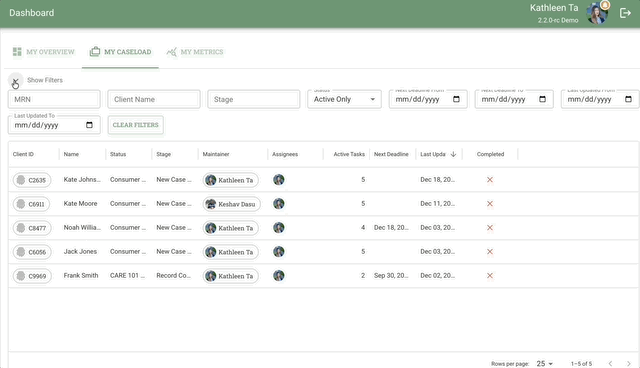640x368 pixels.
Task: Switch to My Overview tab
Action: pyautogui.click(x=43, y=52)
